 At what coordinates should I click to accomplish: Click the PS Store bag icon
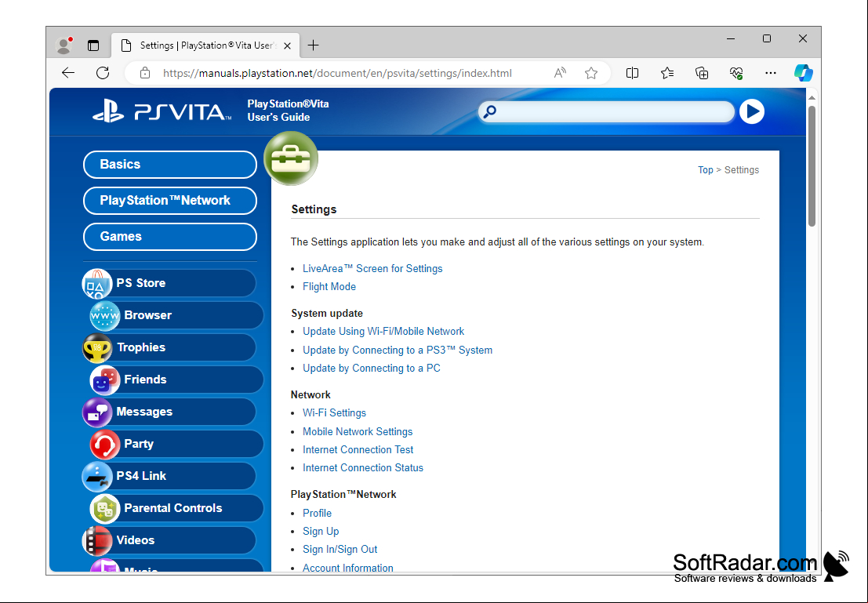coord(97,284)
